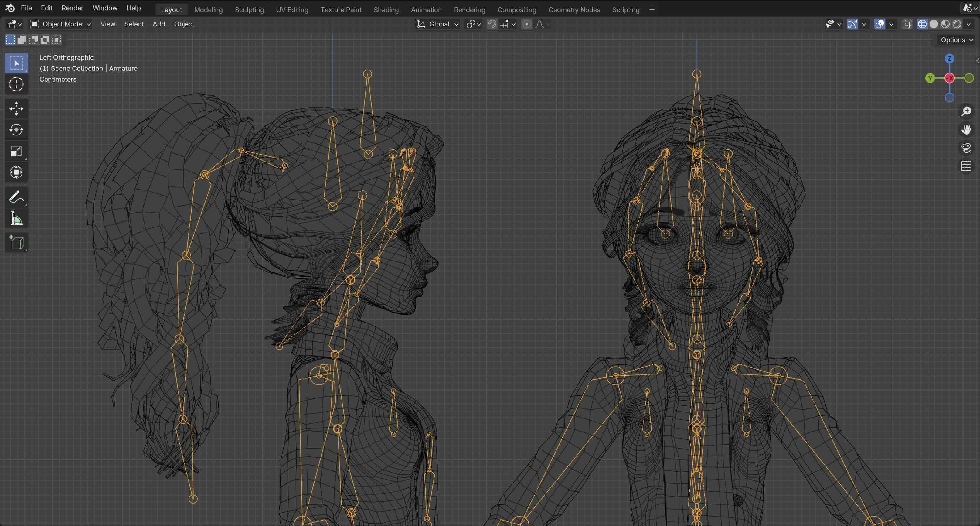Open the Render menu
Image resolution: width=980 pixels, height=526 pixels.
(x=72, y=8)
